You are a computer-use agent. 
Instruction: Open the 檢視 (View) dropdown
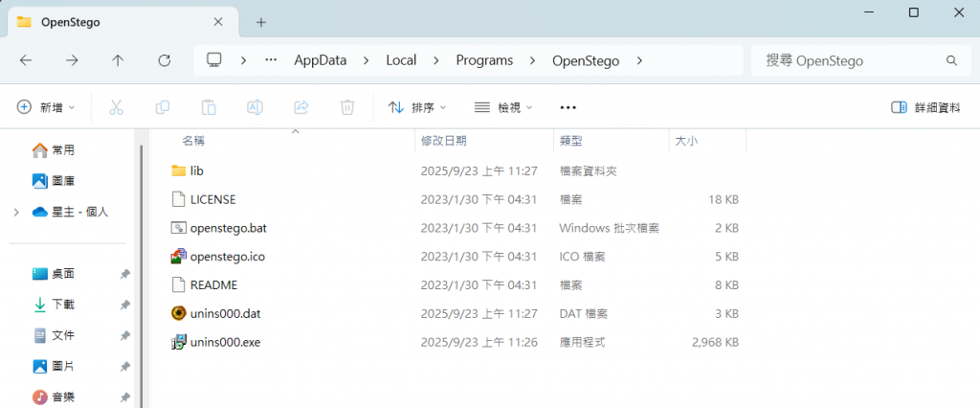click(x=503, y=107)
